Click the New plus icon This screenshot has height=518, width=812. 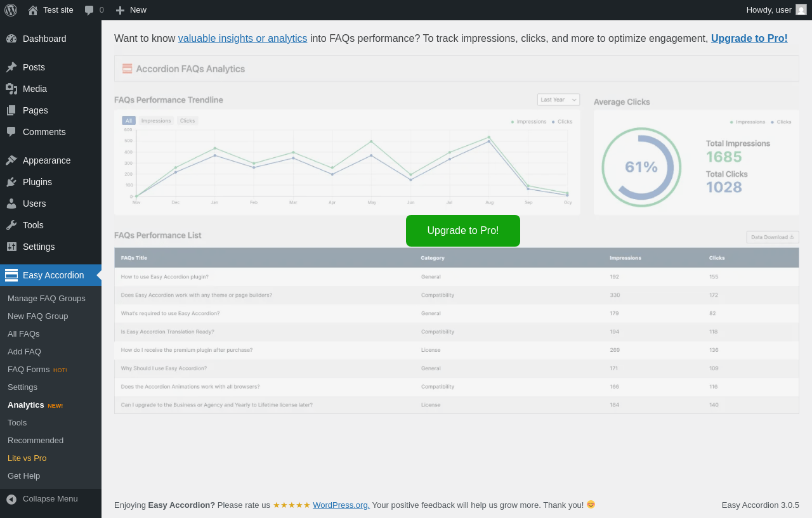pos(120,10)
